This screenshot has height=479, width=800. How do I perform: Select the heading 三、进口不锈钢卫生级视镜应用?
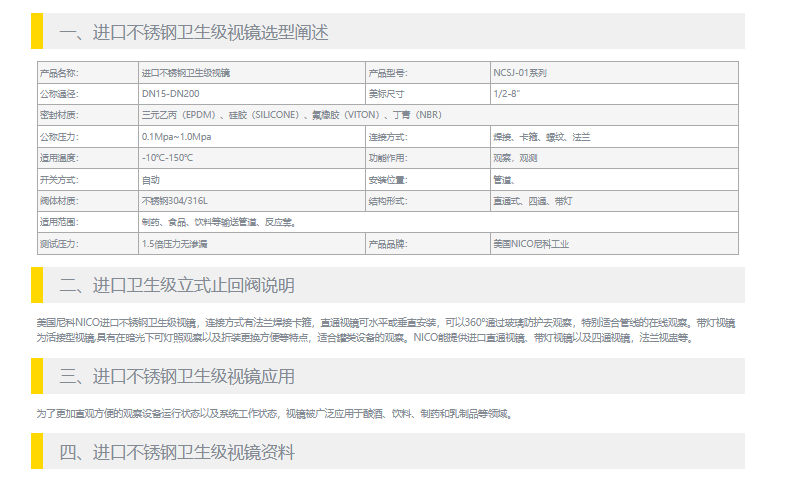pos(176,377)
